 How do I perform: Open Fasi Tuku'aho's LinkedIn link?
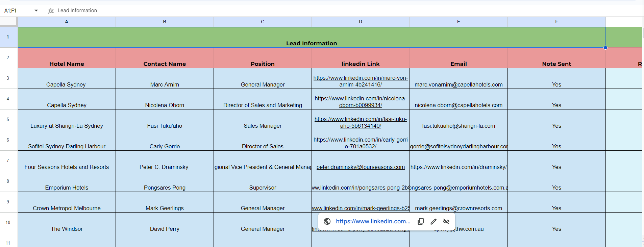(x=361, y=122)
